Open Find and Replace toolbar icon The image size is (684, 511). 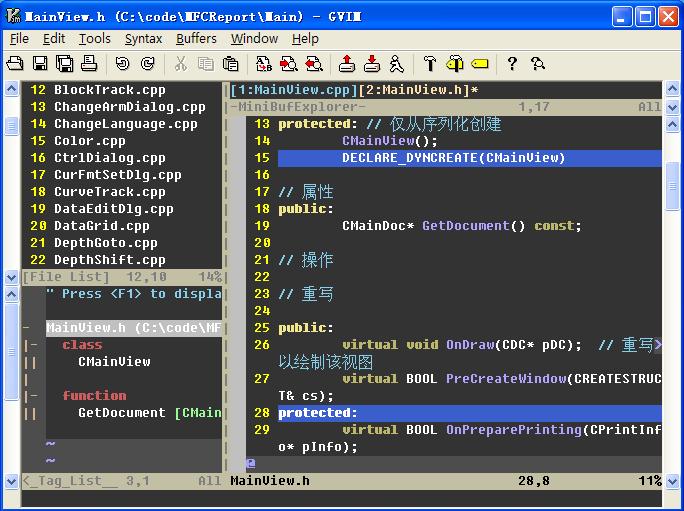coord(264,64)
